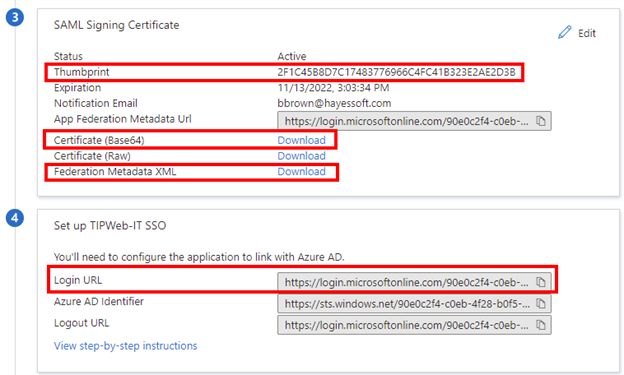624x375 pixels.
Task: Copy the Azure AD Identifier value
Action: click(540, 304)
